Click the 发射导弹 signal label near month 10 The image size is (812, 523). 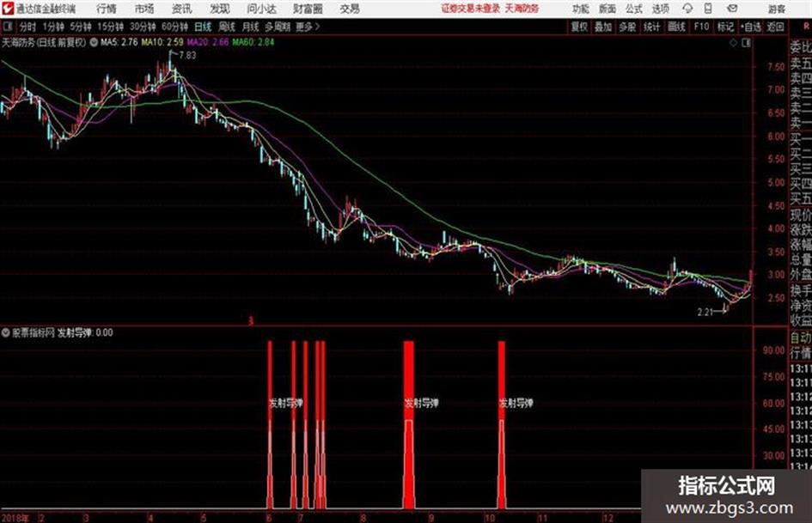click(516, 403)
